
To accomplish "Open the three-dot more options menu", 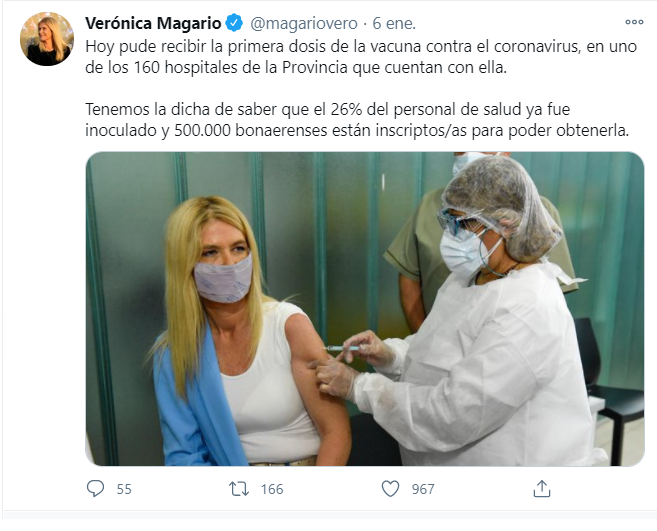I will click(634, 22).
